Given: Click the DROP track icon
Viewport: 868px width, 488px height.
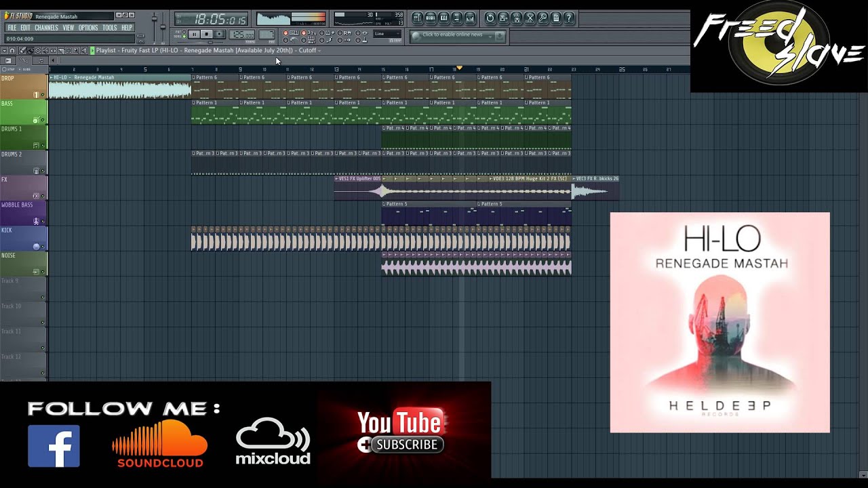Looking at the screenshot, I should tap(36, 95).
